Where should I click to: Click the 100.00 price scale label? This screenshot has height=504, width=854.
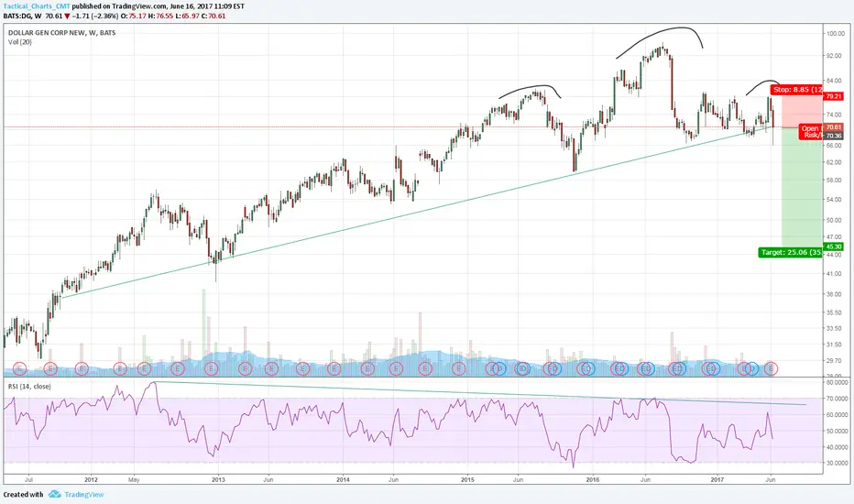[x=835, y=34]
